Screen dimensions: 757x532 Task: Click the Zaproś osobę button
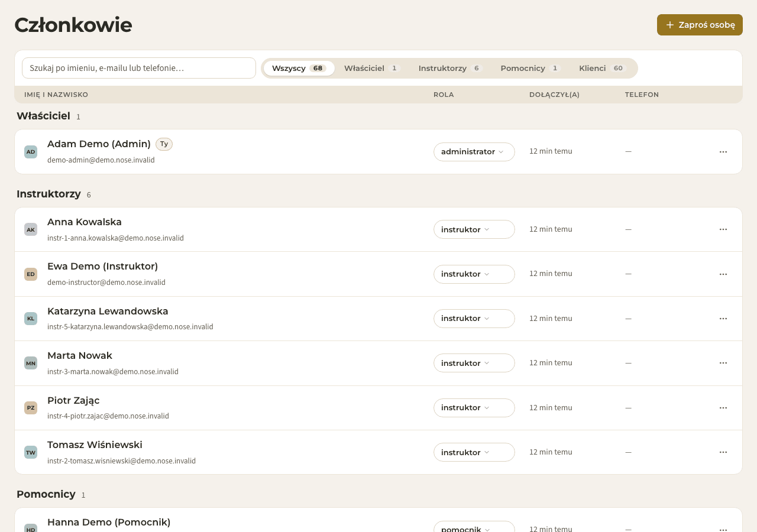click(x=700, y=25)
